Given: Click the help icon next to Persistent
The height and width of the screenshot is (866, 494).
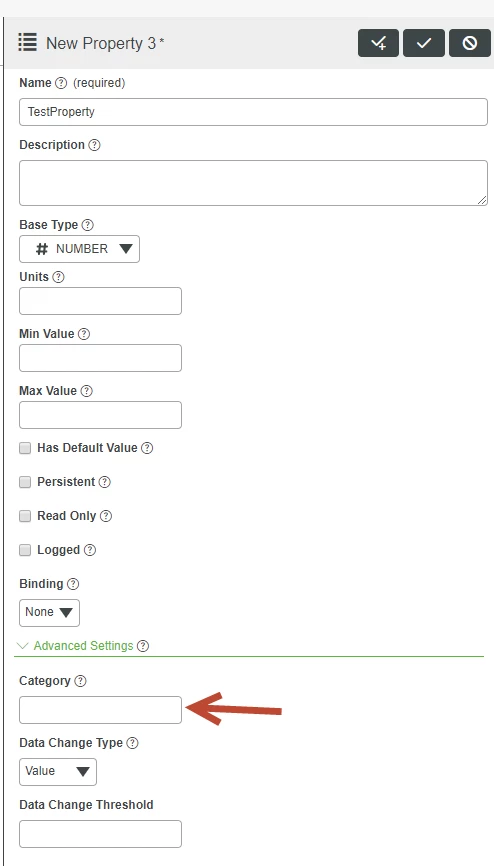Looking at the screenshot, I should [x=105, y=482].
